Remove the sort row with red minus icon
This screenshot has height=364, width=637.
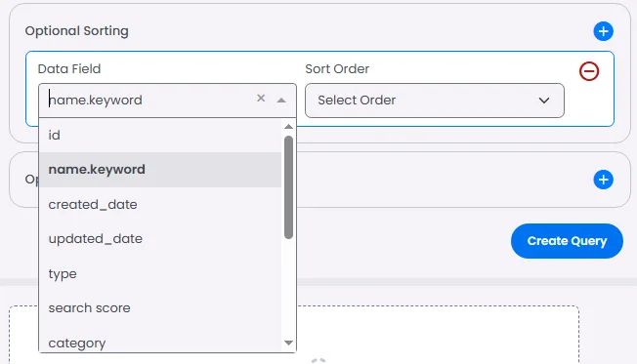point(589,71)
